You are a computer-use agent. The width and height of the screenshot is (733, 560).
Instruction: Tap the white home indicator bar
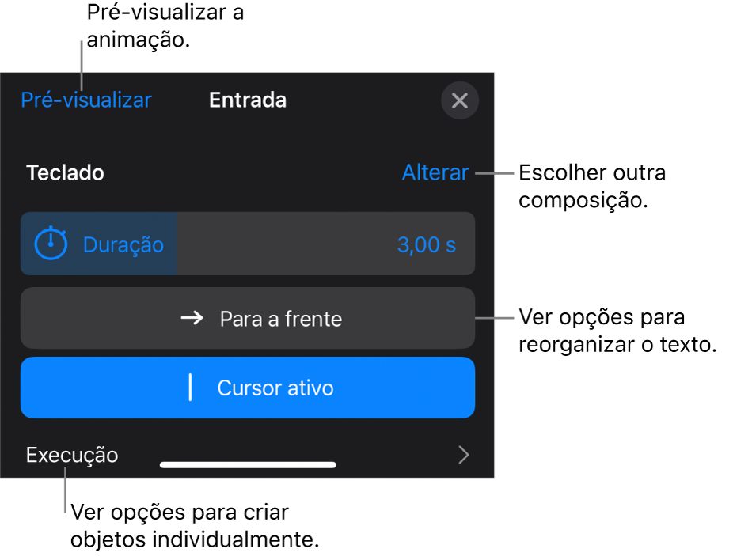tap(248, 465)
